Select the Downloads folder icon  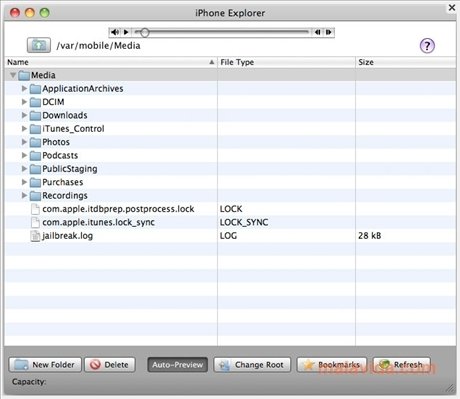pos(35,116)
